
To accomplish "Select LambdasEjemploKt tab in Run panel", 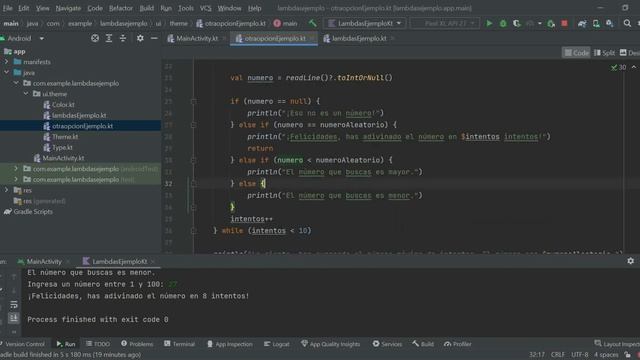I will pyautogui.click(x=119, y=262).
